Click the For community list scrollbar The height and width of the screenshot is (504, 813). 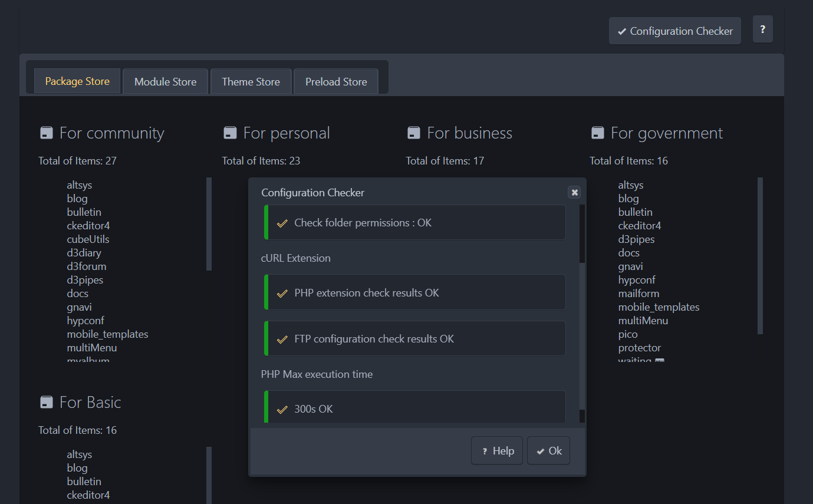click(209, 224)
